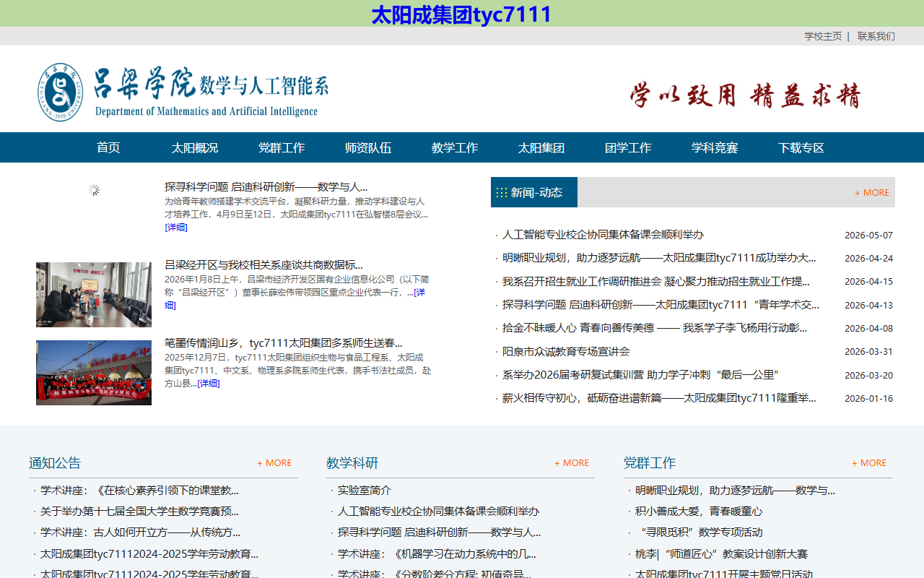Open news 阳泉市众诚教育专场宣讲会
This screenshot has width=924, height=578.
(x=566, y=352)
